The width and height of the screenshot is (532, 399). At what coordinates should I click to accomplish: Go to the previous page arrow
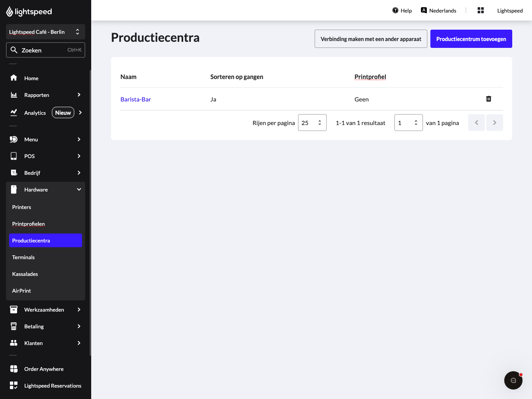point(477,123)
